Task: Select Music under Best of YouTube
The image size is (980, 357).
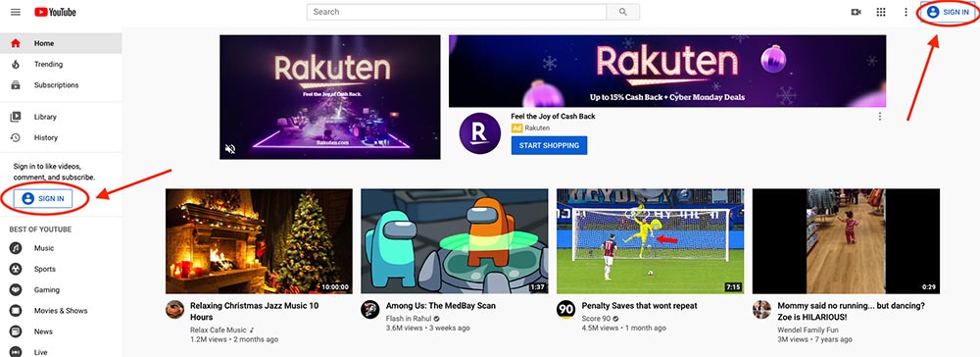Action: point(61,248)
